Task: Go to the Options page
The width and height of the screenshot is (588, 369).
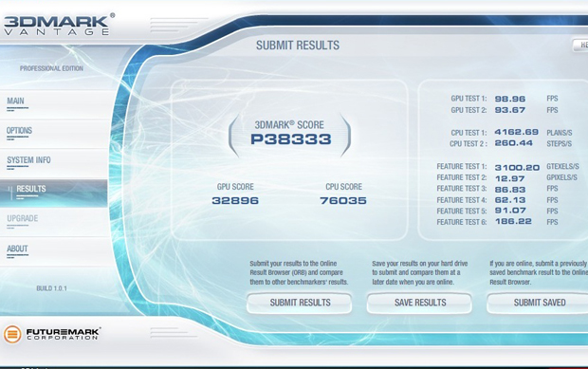Action: pos(19,131)
